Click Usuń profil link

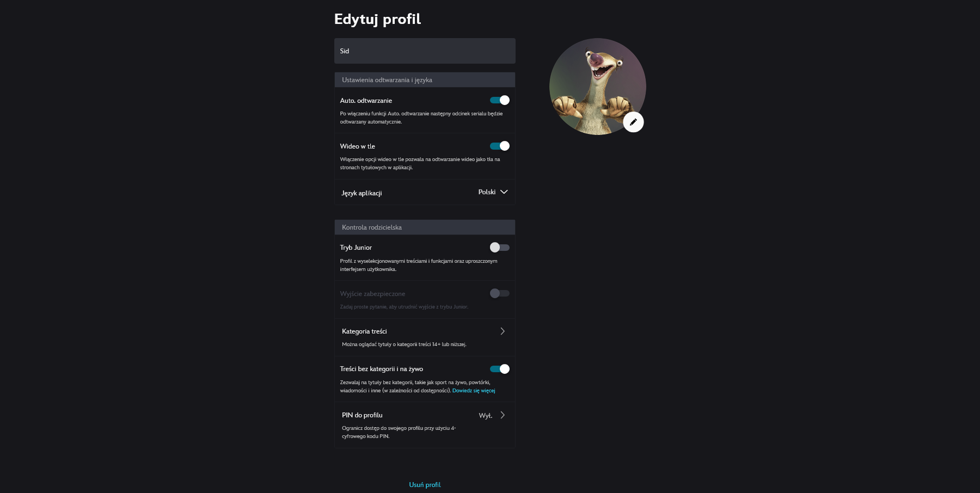coord(425,485)
